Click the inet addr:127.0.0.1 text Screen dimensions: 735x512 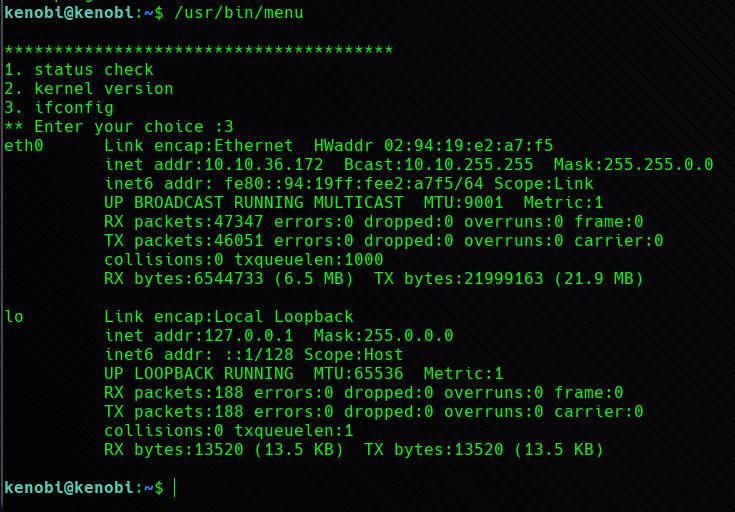coord(199,336)
